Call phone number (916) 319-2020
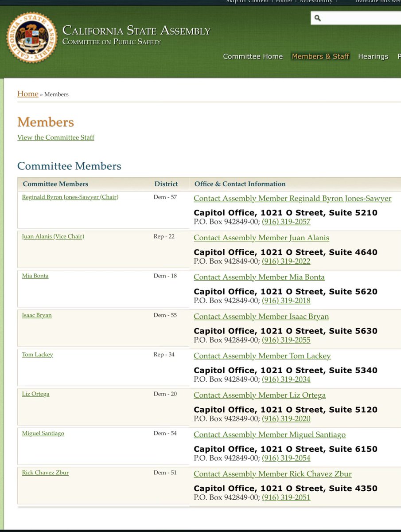 [286, 419]
